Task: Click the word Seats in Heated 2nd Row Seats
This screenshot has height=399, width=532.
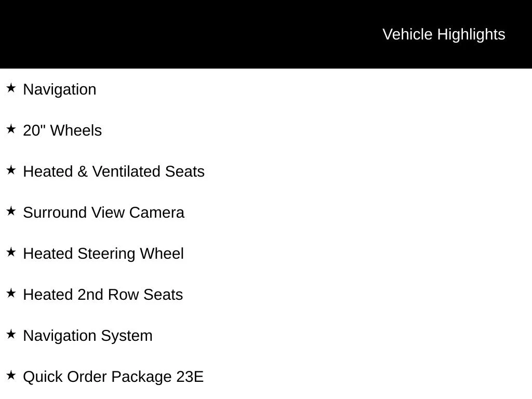Action: [163, 295]
